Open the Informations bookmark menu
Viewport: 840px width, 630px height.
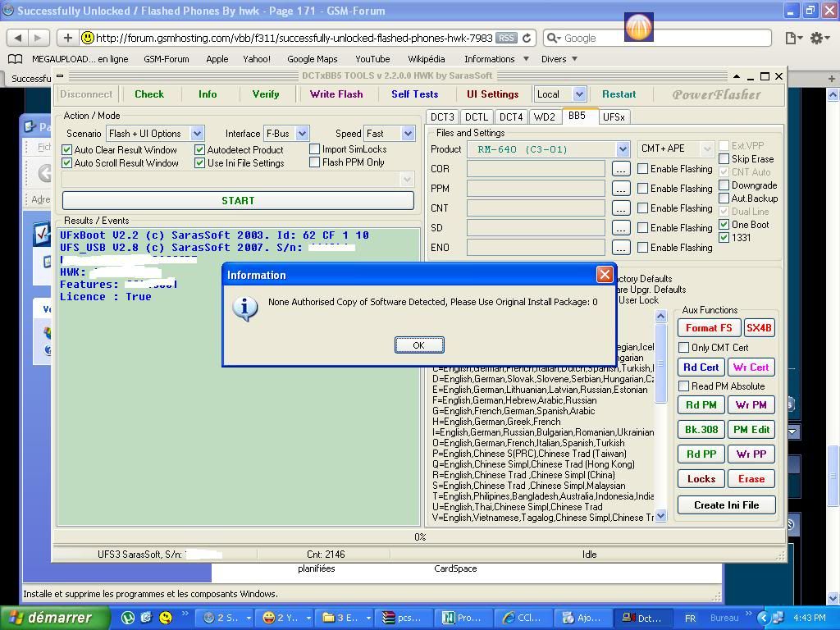pyautogui.click(x=496, y=59)
